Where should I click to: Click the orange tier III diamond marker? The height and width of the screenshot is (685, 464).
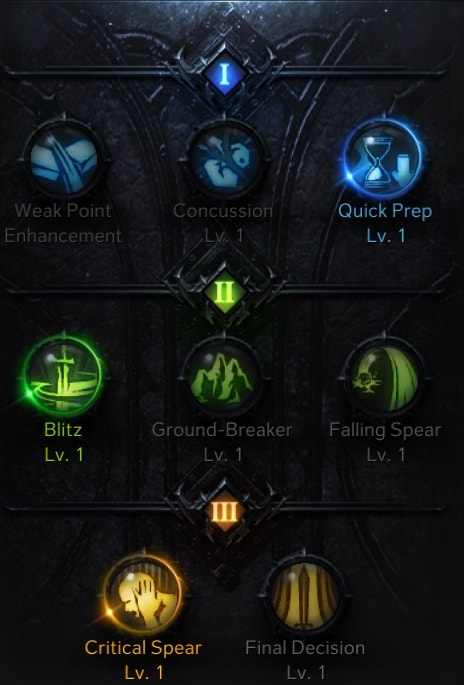(225, 510)
